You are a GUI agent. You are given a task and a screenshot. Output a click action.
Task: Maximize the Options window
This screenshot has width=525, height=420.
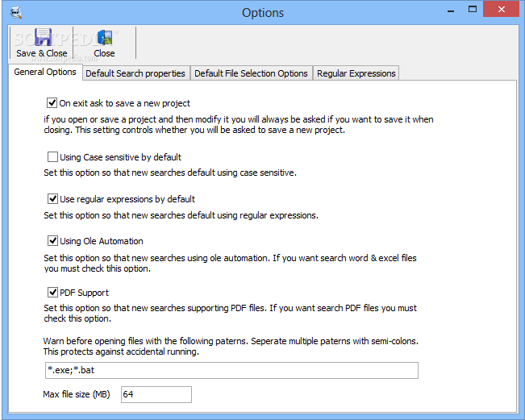(473, 10)
